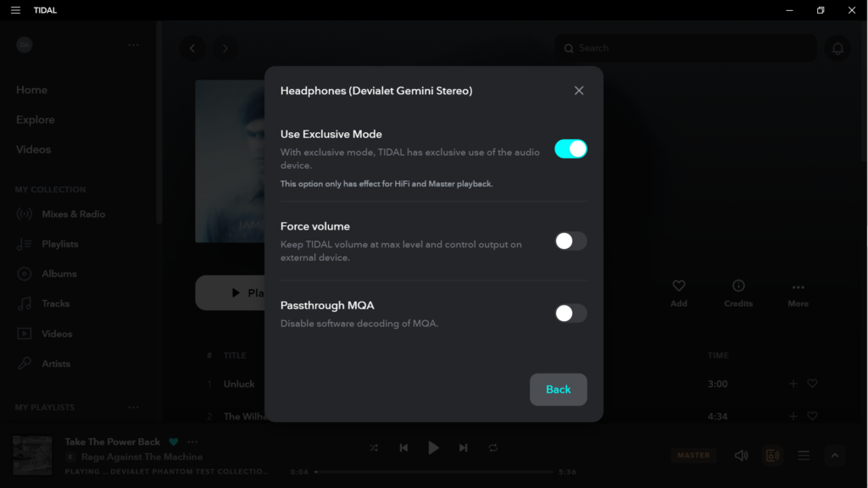The image size is (868, 488).
Task: Click the sidebar scrollbar
Action: (x=159, y=123)
